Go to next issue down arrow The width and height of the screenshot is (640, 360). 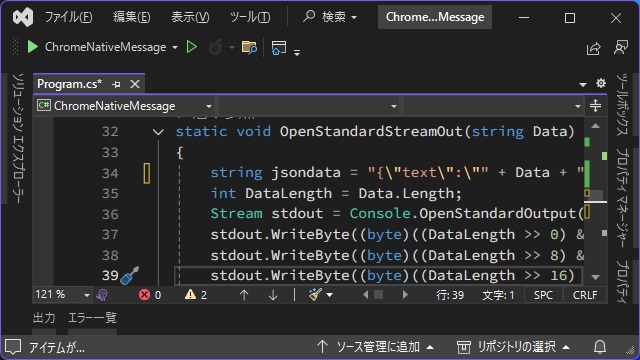click(x=273, y=295)
